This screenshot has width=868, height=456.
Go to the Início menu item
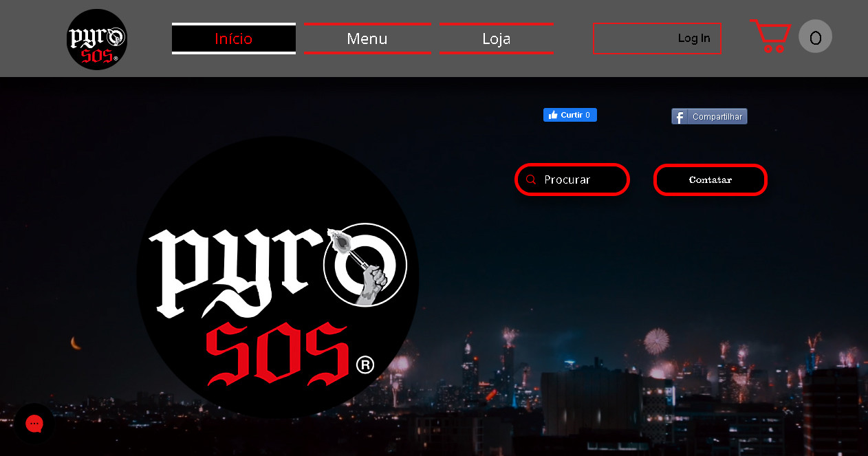tap(234, 39)
